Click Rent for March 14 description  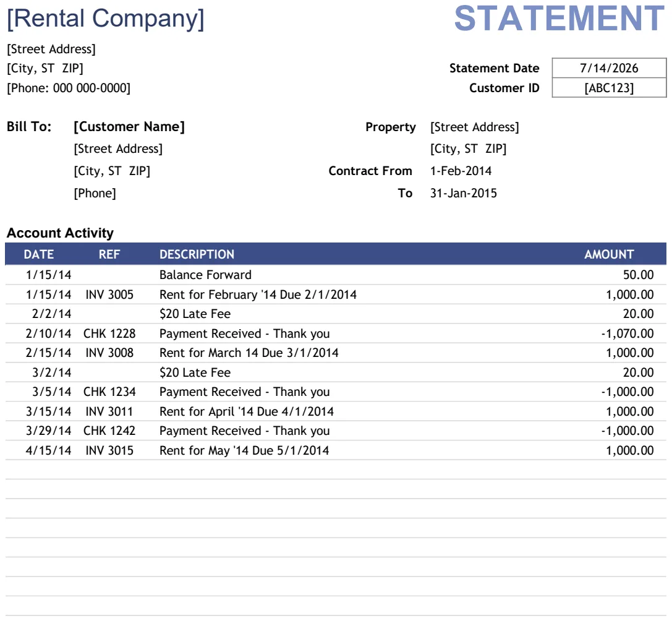pos(249,353)
